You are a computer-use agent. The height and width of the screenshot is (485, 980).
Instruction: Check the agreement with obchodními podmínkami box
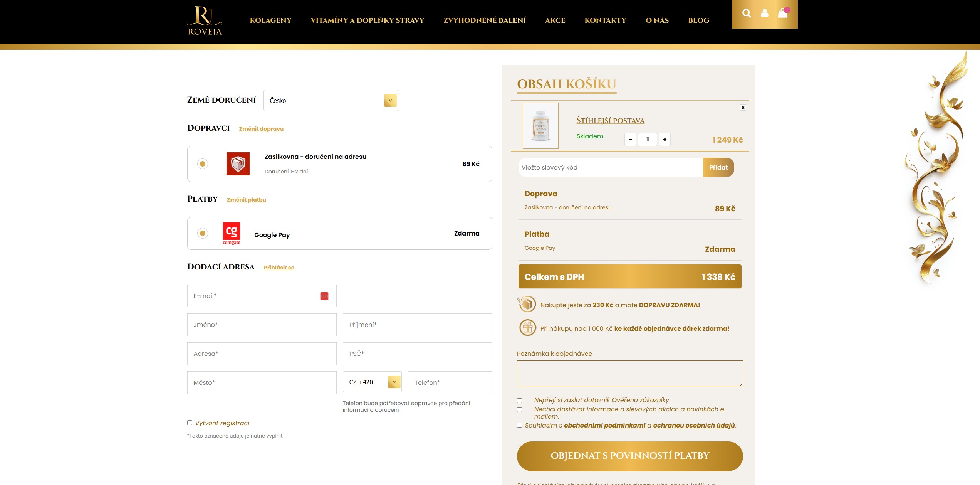(520, 425)
